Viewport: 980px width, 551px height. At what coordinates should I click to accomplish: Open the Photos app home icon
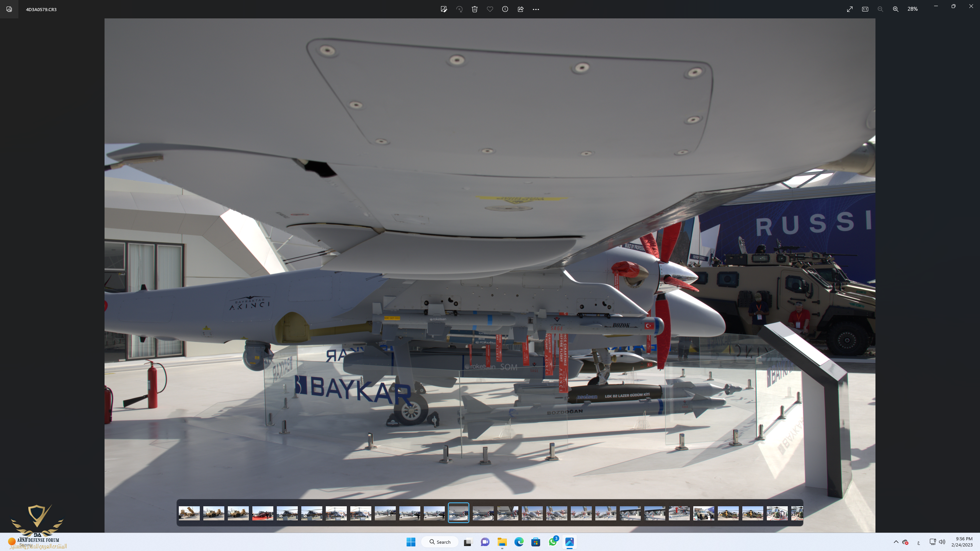[9, 9]
